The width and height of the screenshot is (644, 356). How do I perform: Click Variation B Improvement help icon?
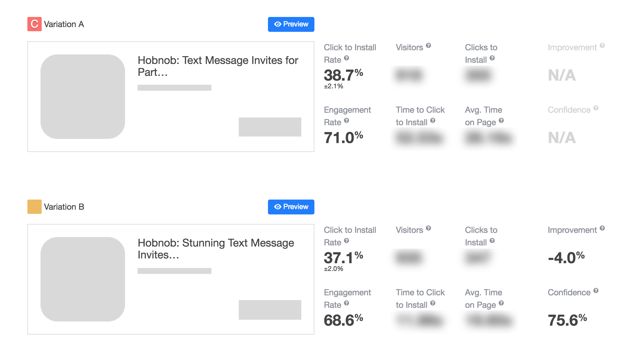(602, 228)
